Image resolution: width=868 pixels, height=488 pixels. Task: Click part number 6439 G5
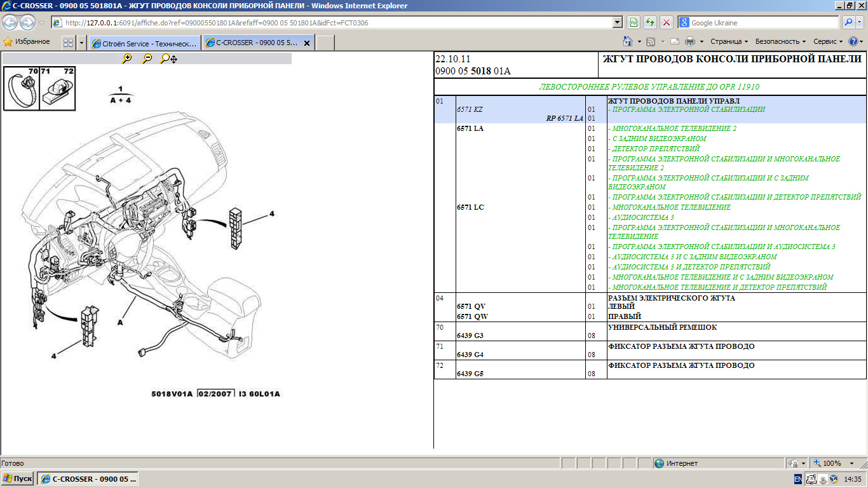470,374
